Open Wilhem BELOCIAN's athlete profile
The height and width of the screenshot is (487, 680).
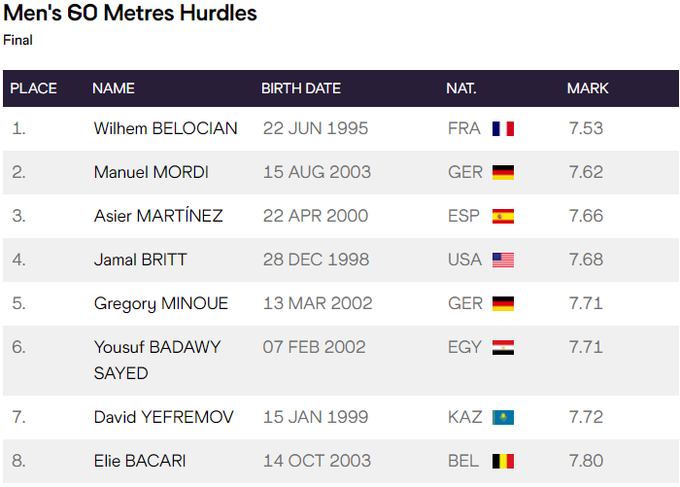(165, 129)
